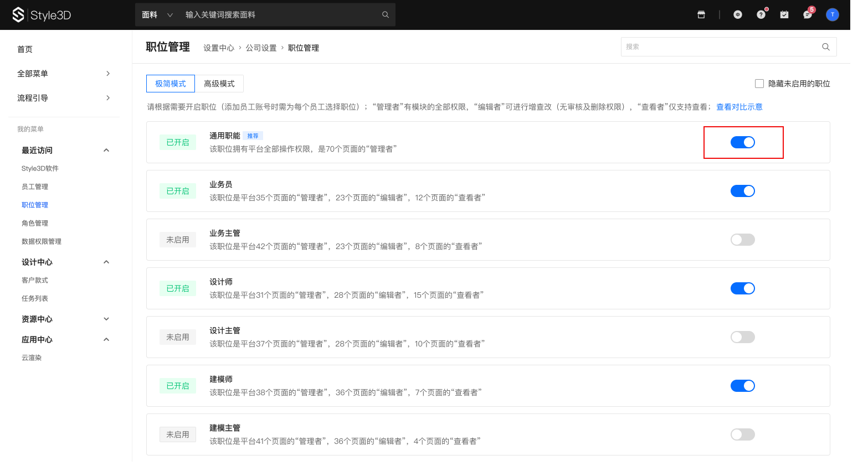Turn off the 建模师 position switch
Screen dimensions: 868x471
pyautogui.click(x=742, y=386)
